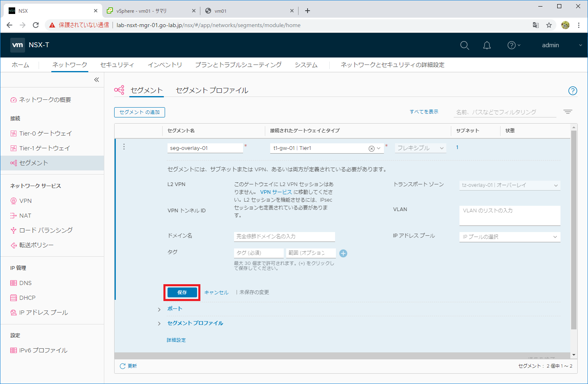Click the not-secure warning triangle icon
588x384 pixels.
52,25
